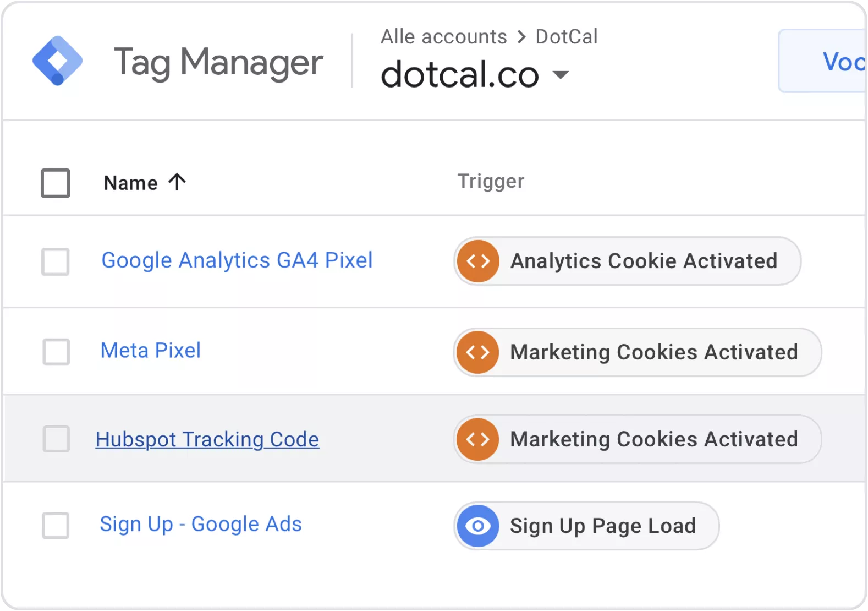868x611 pixels.
Task: Toggle the select-all checkbox in the header
Action: tap(56, 183)
